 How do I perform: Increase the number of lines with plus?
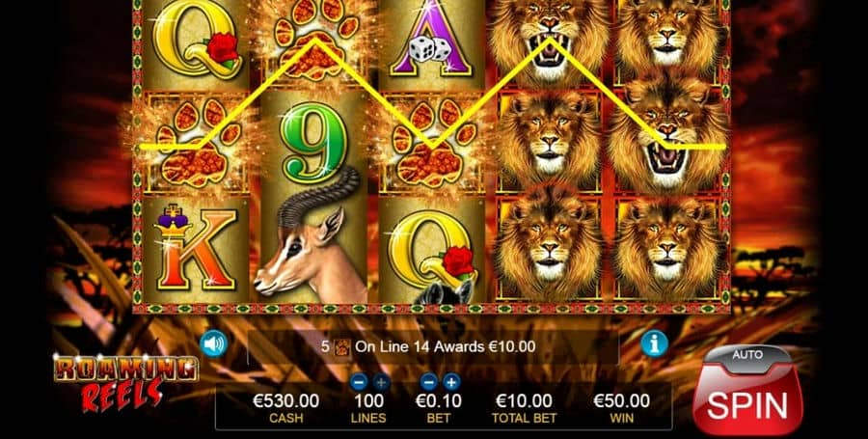(381, 381)
